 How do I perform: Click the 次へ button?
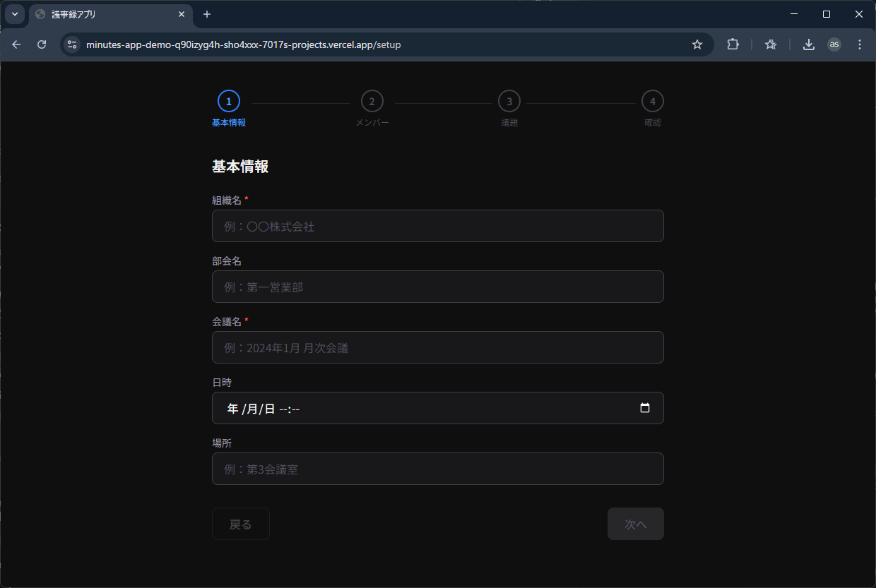pyautogui.click(x=635, y=524)
